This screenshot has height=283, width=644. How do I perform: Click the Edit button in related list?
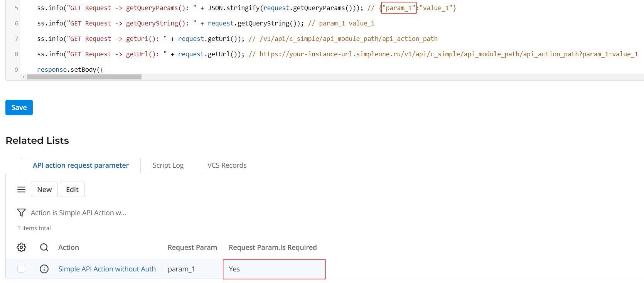[x=72, y=189]
